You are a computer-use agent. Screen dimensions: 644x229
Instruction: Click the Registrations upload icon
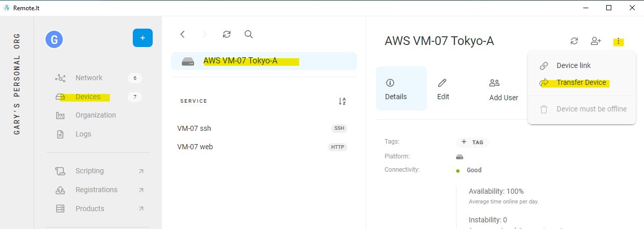(60, 190)
